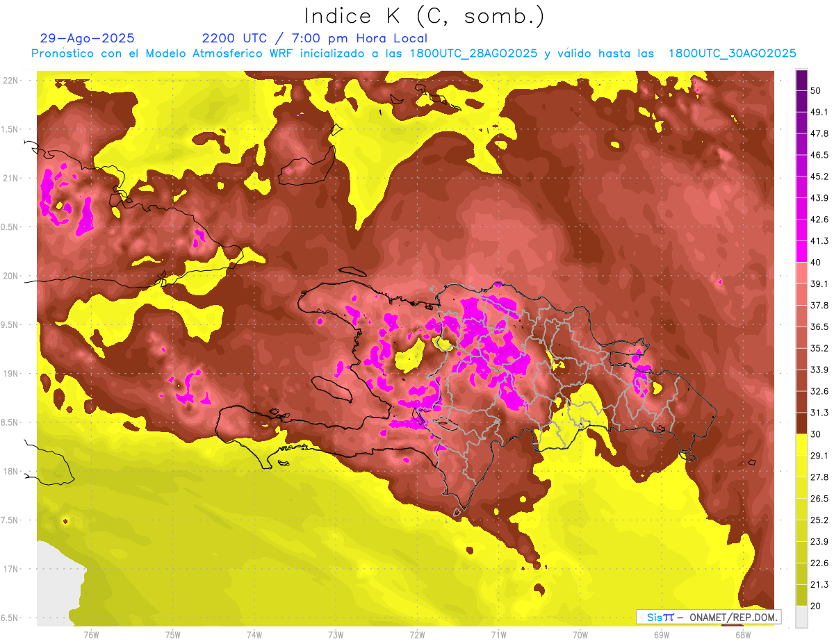Pick the salmon colorbar segment between 39.1 and 40
This screenshot has width=834, height=644.
(x=801, y=273)
